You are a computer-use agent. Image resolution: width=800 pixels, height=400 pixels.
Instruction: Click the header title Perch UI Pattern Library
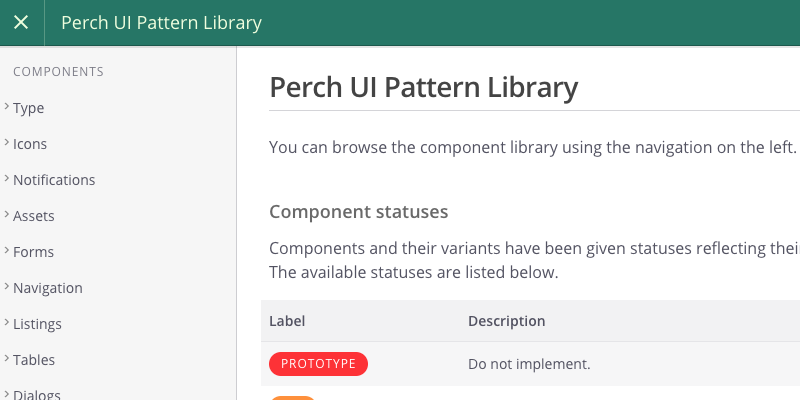tap(161, 23)
